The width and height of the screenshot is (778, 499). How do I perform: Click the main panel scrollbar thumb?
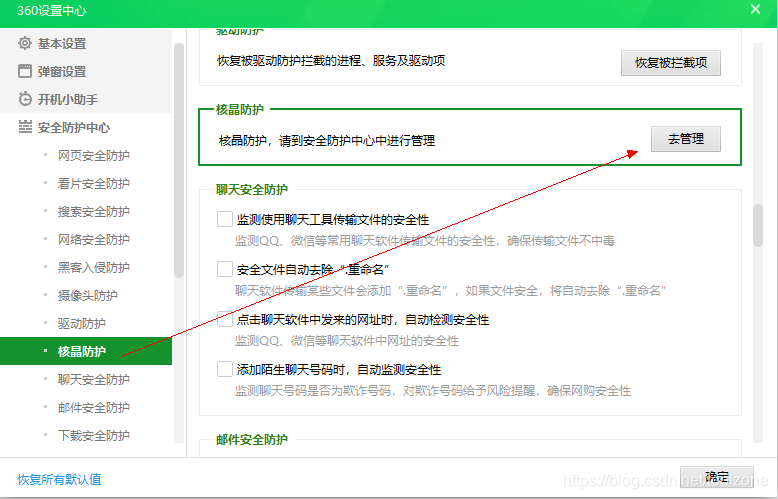(758, 225)
